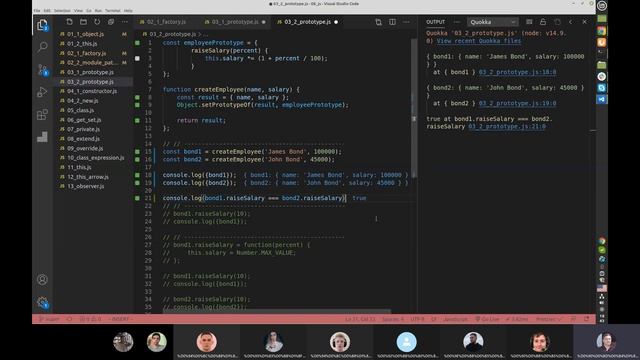640x360 pixels.
Task: Close the output panel with X
Action: tap(584, 22)
